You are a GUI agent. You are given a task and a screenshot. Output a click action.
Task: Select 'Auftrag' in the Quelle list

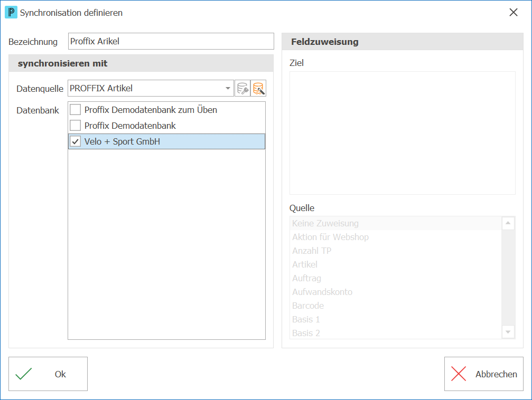pyautogui.click(x=396, y=278)
